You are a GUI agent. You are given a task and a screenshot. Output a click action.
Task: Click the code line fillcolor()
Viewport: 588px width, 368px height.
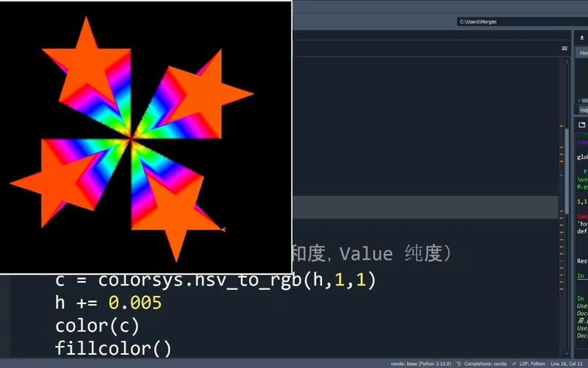[113, 348]
